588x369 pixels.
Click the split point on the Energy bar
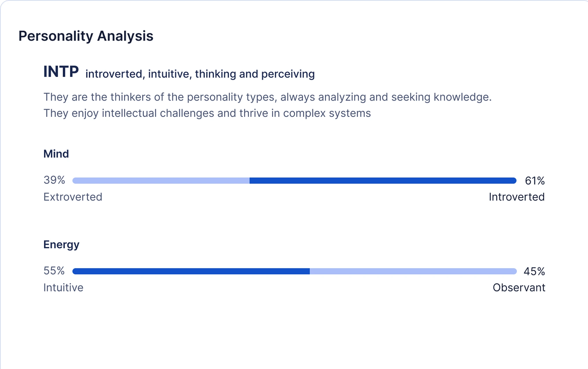pyautogui.click(x=310, y=271)
